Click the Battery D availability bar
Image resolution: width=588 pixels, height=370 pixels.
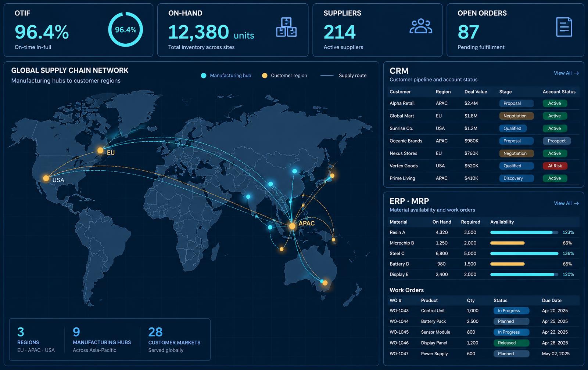pos(508,264)
